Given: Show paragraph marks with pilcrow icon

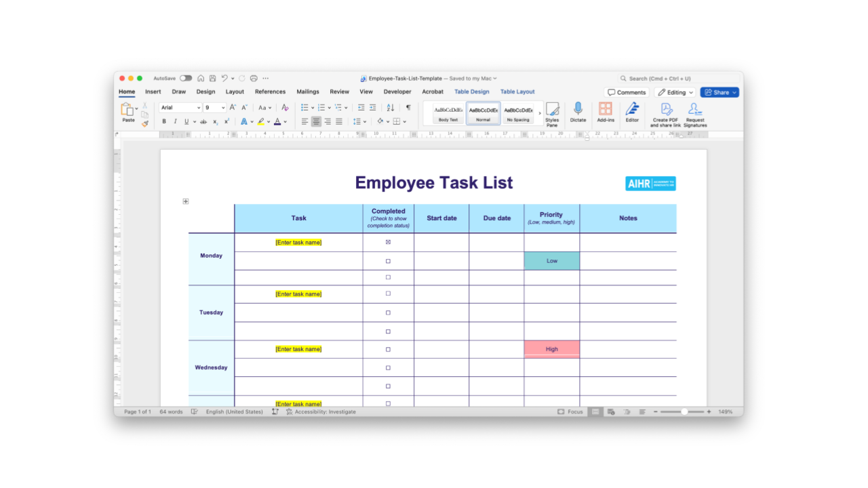Looking at the screenshot, I should (408, 108).
